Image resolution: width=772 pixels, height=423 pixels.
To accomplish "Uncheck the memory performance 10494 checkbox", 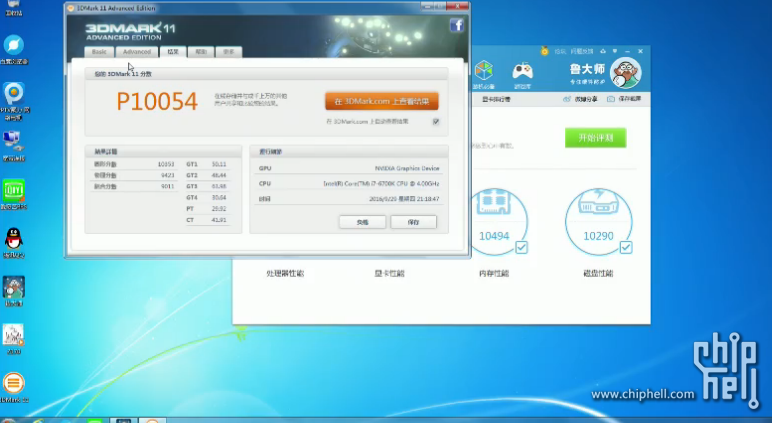I will pyautogui.click(x=522, y=247).
